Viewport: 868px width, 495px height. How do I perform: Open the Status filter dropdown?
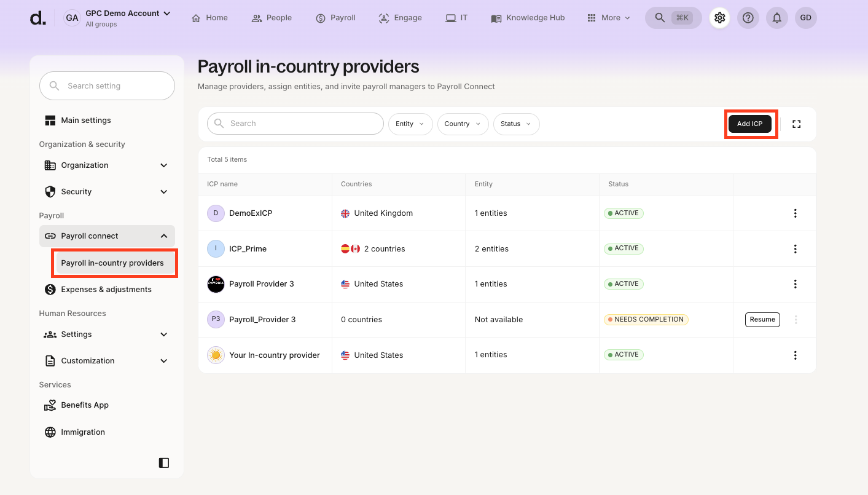click(516, 124)
